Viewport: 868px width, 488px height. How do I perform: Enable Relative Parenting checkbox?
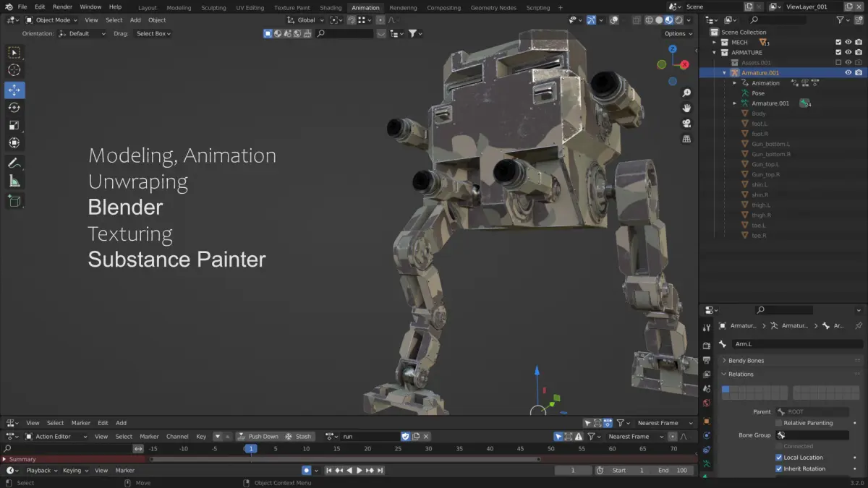coord(779,423)
